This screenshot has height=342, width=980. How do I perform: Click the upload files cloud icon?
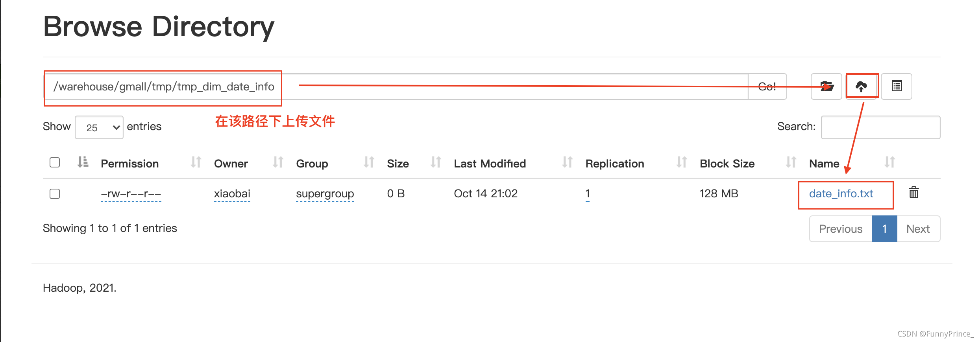click(x=861, y=86)
